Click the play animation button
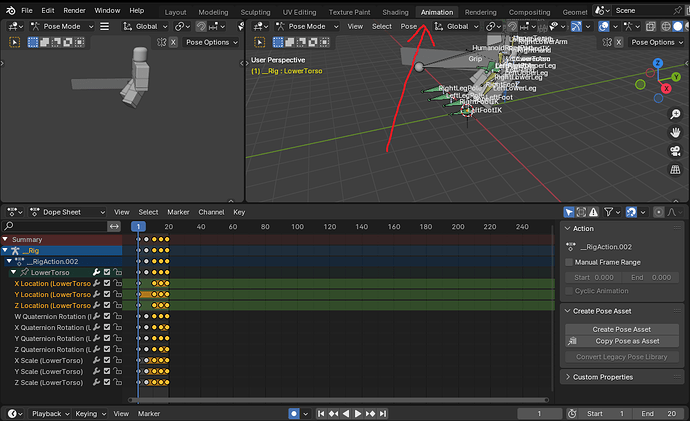690x421 pixels. (x=358, y=414)
